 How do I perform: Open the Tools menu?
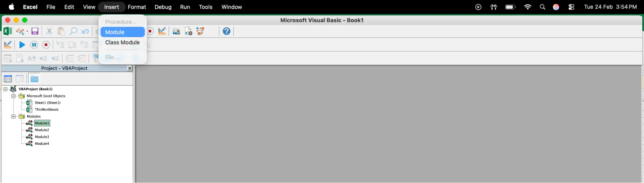coord(206,7)
